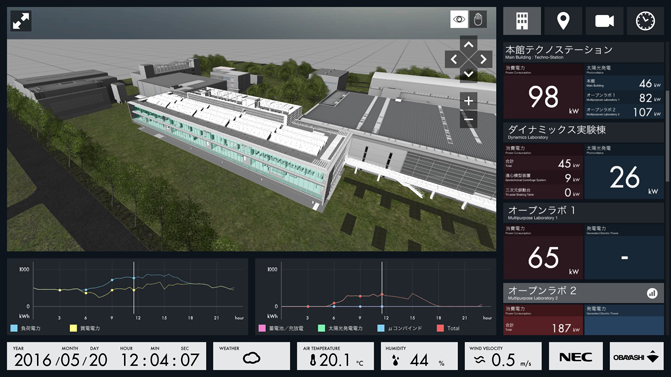This screenshot has height=377, width=671.
Task: Zoom out with the minus button
Action: click(469, 119)
